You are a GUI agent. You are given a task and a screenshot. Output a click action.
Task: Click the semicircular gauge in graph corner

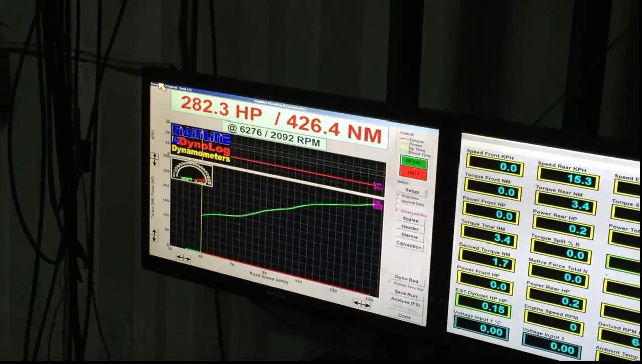pos(192,172)
